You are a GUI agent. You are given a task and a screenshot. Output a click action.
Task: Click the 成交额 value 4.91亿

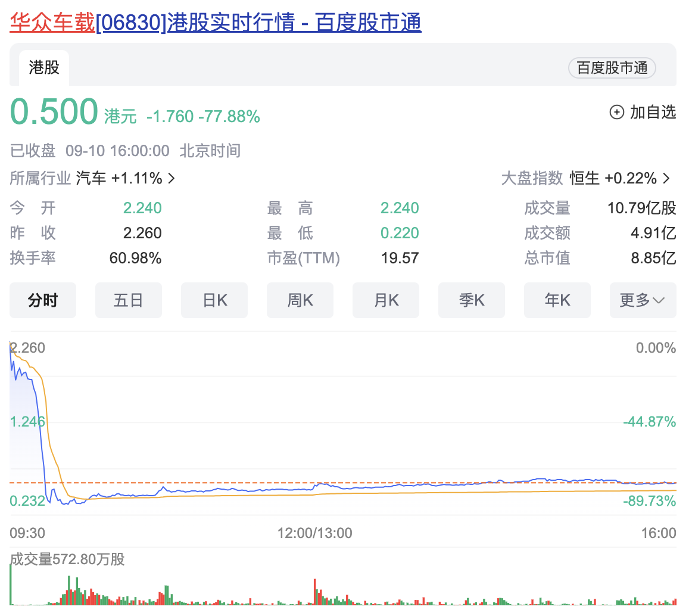pos(653,233)
